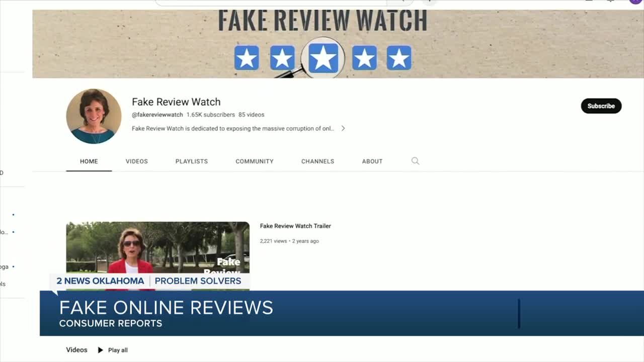Click the Fake Review Watch Trailer title
Screen dimensions: 644x362
tap(295, 226)
